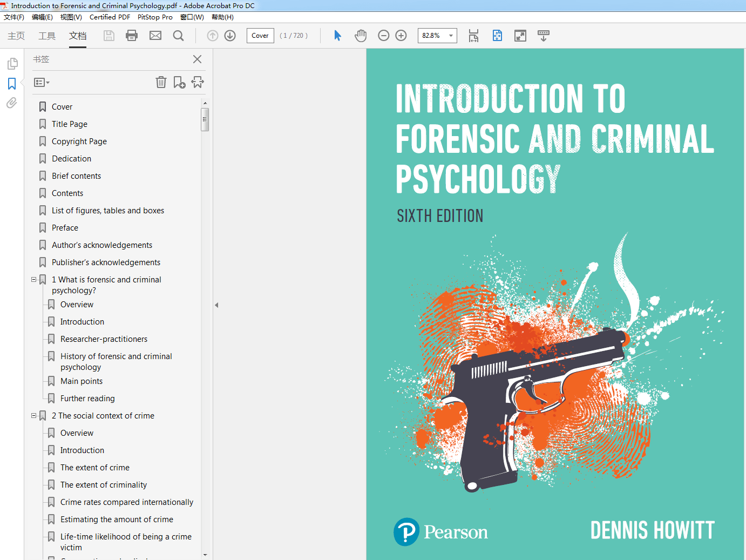
Task: Click the Attachments panel icon in sidebar
Action: pyautogui.click(x=11, y=103)
